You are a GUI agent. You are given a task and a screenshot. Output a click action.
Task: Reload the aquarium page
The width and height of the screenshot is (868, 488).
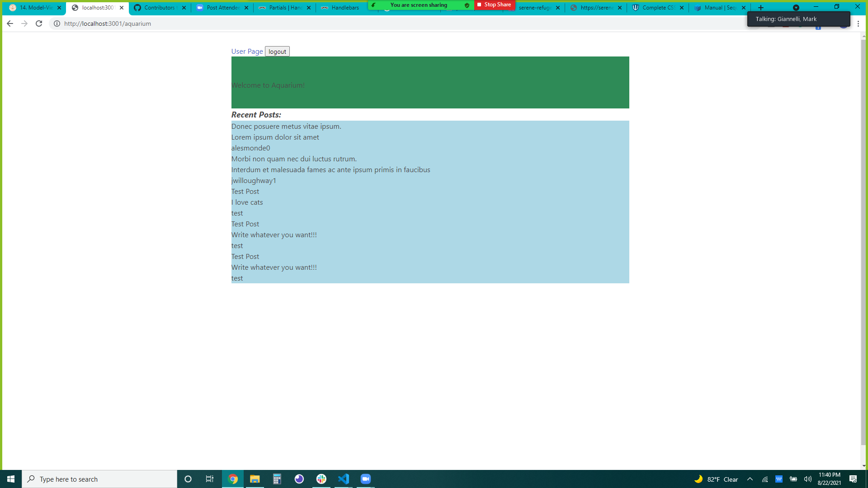(39, 23)
